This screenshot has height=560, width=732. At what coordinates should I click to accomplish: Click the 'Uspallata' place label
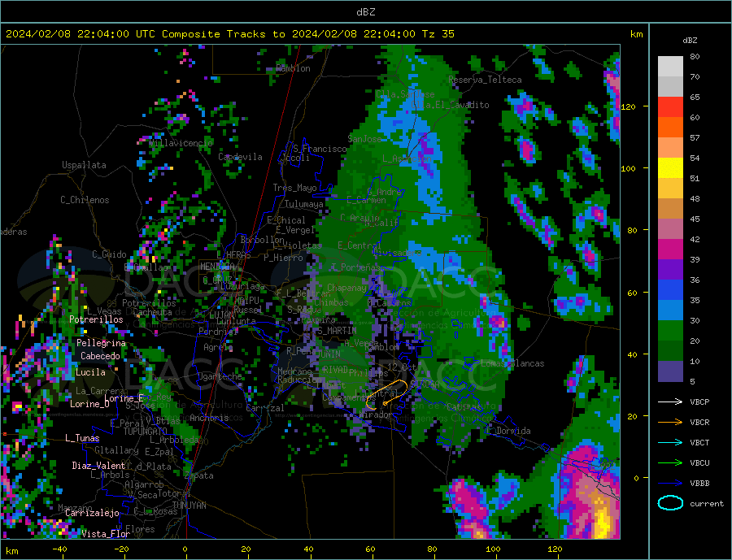[84, 165]
